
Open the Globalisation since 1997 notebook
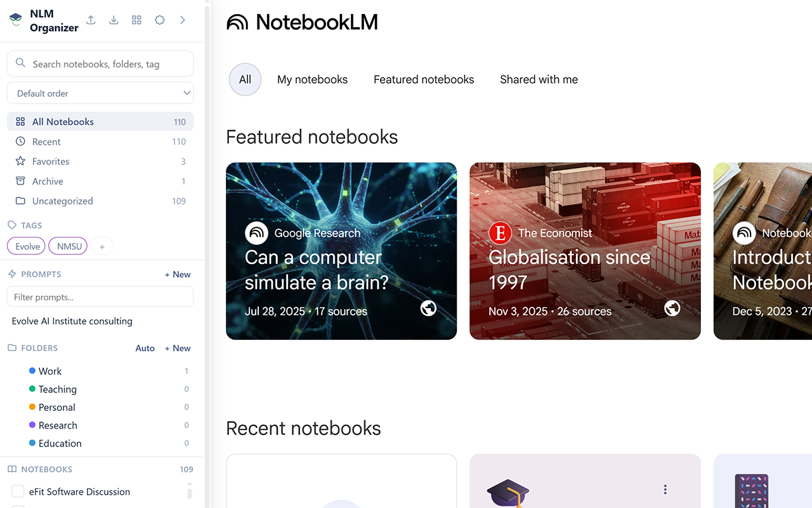pos(585,251)
